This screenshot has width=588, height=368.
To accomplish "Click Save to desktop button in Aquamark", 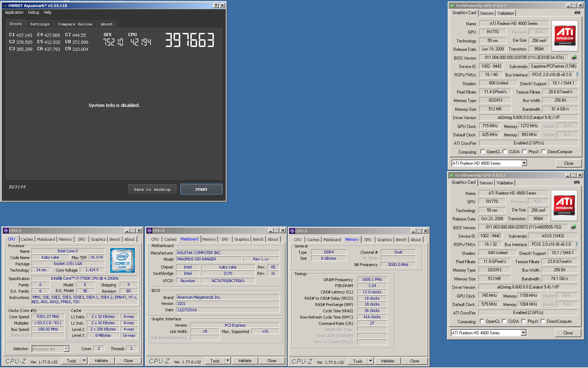I will 152,189.
